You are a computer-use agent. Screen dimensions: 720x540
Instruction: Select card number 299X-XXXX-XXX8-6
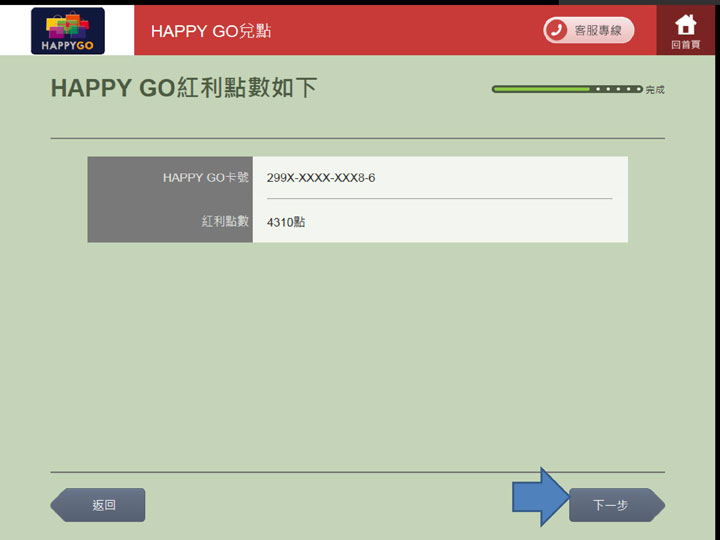(321, 178)
